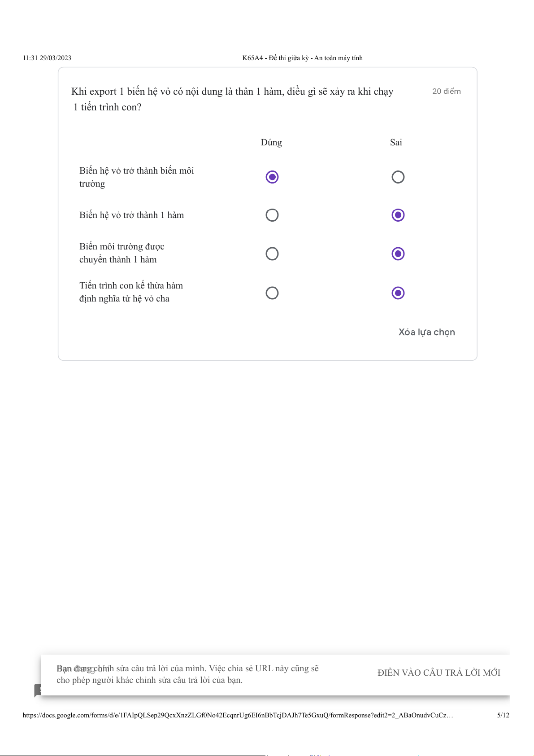Click the 'Sai' column header
534x756 pixels.
[396, 143]
